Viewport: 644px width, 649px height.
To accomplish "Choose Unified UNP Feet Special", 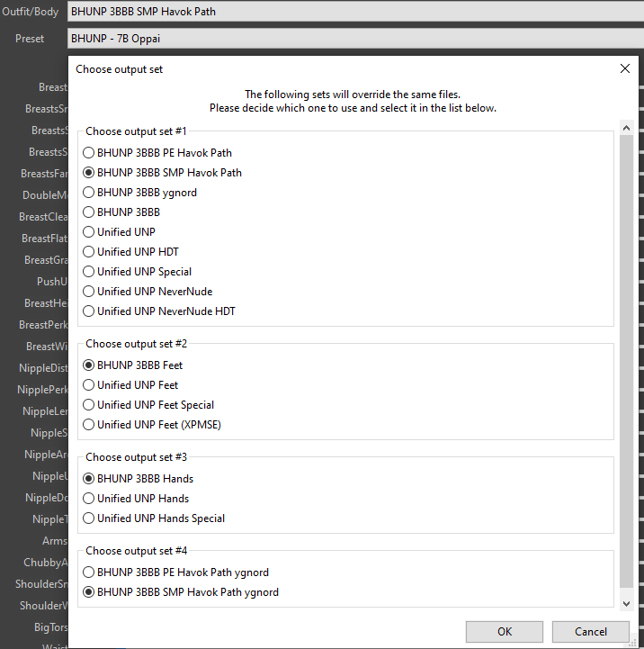I will click(88, 405).
